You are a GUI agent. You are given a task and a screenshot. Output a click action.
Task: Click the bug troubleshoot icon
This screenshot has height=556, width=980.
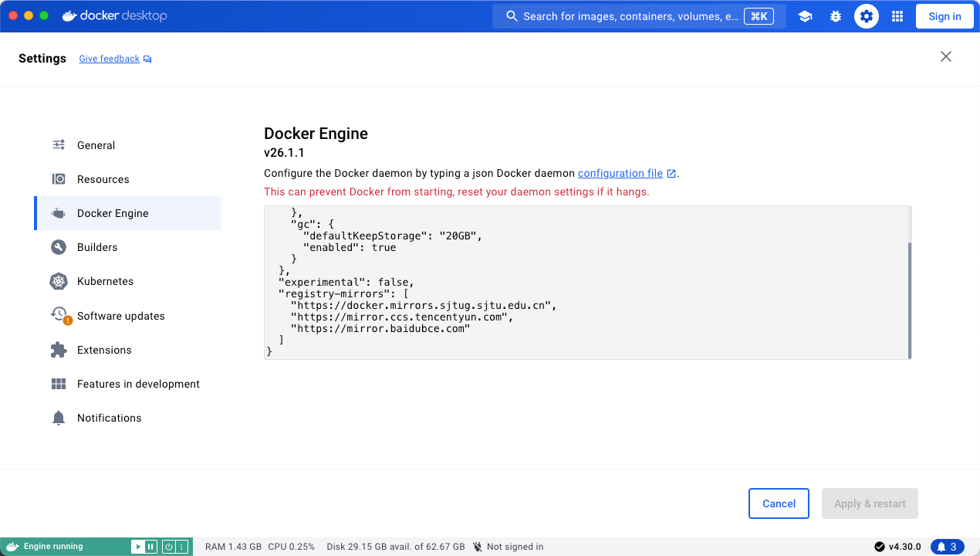tap(836, 16)
